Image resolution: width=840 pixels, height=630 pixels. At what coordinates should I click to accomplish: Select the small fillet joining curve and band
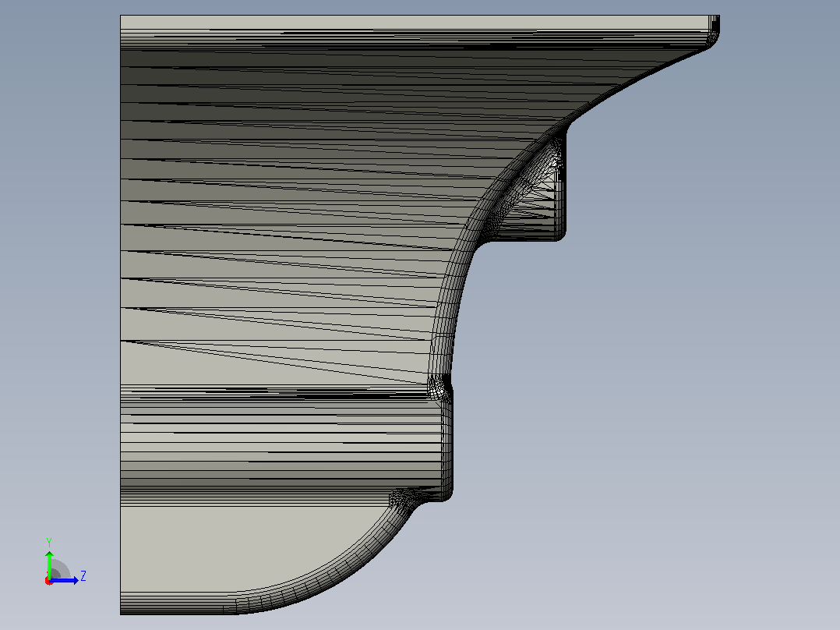tap(438, 387)
